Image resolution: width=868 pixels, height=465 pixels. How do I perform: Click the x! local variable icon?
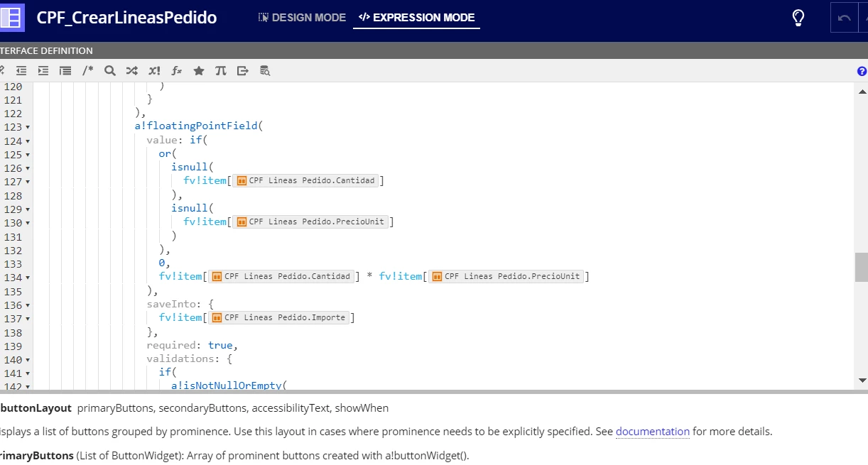click(154, 71)
